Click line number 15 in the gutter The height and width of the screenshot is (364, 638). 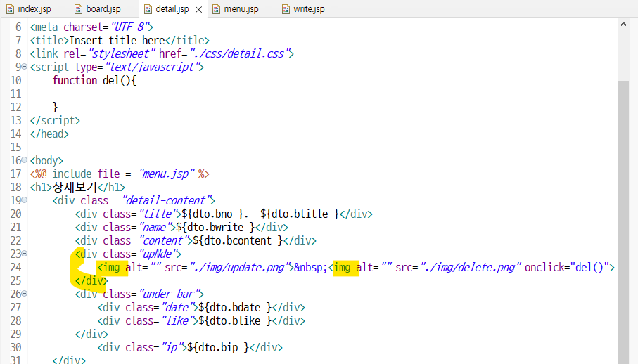(16, 147)
